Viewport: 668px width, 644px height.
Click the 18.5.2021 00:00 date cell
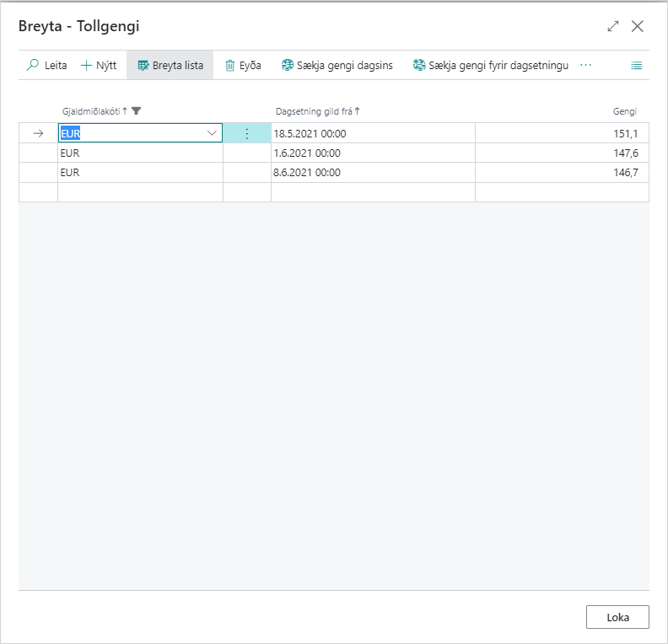tap(372, 133)
